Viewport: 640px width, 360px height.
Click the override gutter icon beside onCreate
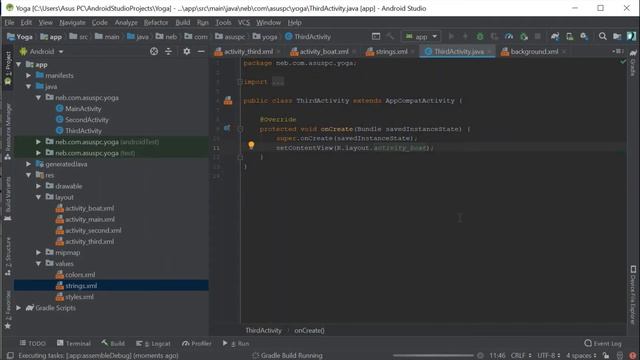(227, 129)
